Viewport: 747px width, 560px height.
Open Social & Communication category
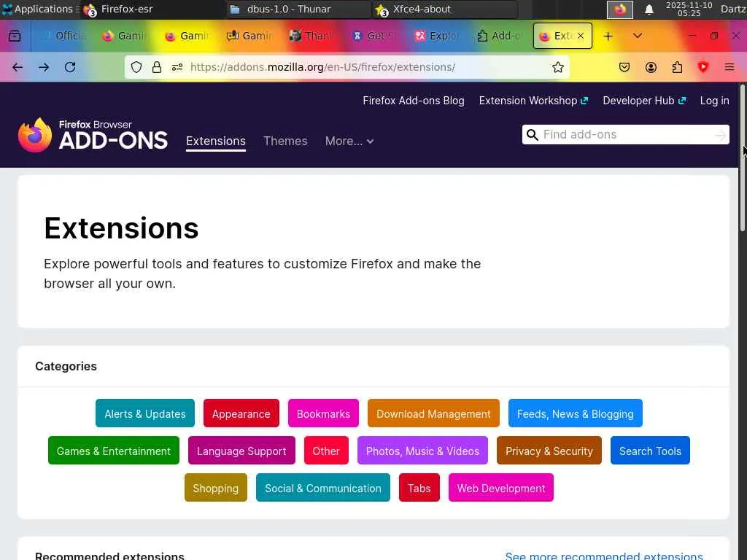tap(322, 488)
